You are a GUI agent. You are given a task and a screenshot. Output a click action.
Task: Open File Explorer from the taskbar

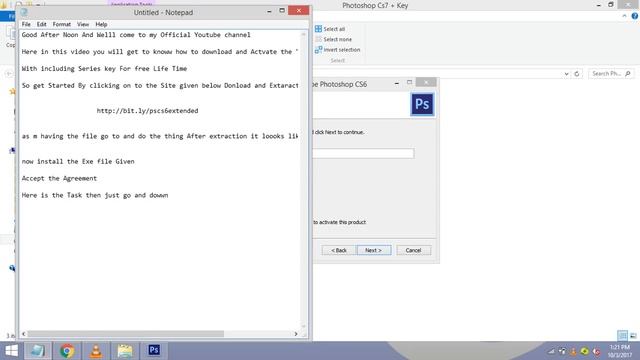(125, 351)
